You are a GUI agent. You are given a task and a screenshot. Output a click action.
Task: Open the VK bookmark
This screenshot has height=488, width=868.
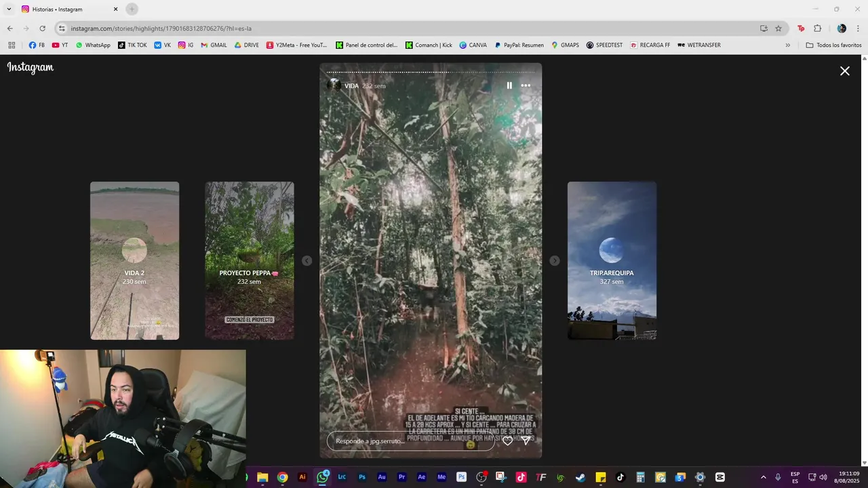163,45
